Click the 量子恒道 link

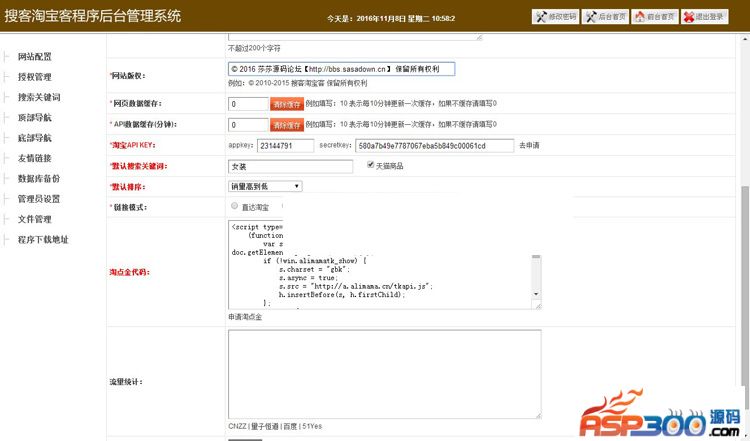(x=265, y=426)
